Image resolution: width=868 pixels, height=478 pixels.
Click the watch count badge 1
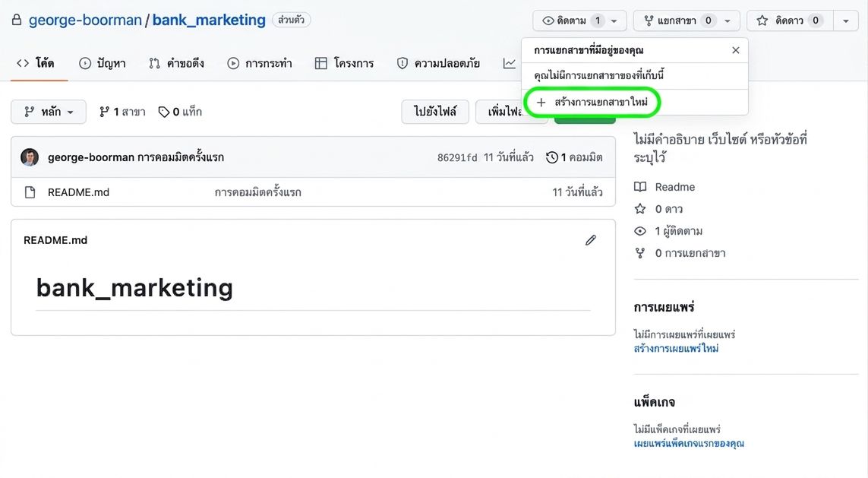point(598,21)
